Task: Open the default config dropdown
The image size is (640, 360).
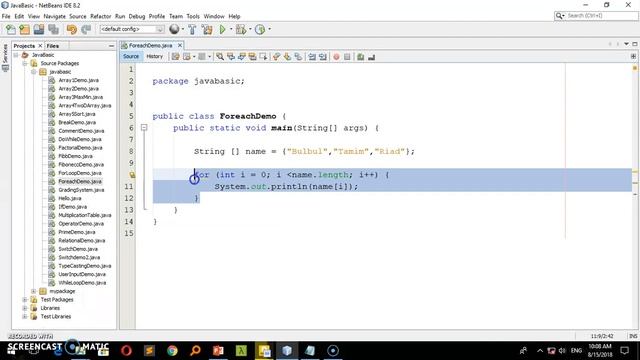Action: coord(132,29)
